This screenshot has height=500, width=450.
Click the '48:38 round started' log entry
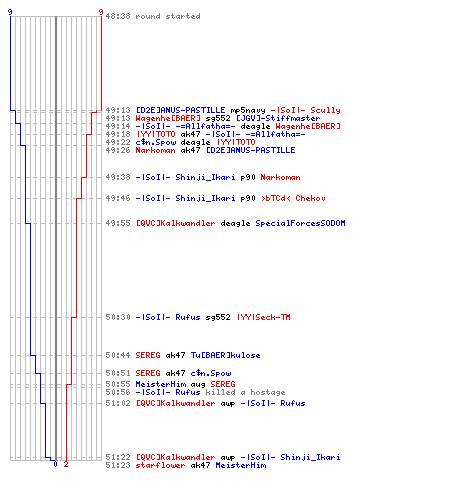pos(153,16)
